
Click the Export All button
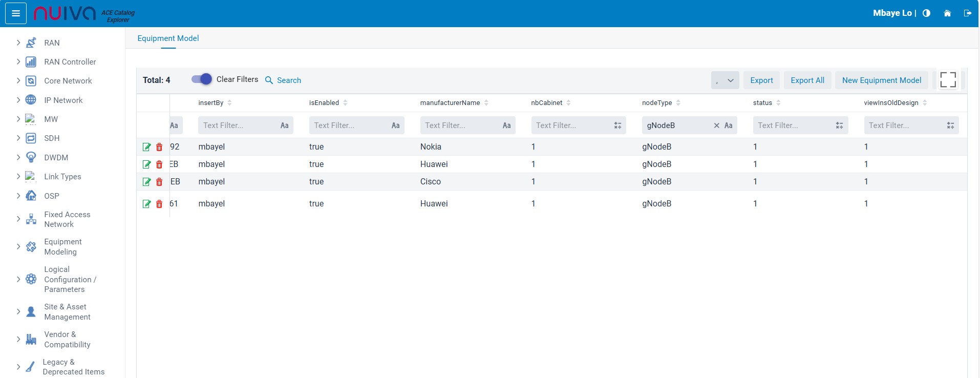(807, 80)
